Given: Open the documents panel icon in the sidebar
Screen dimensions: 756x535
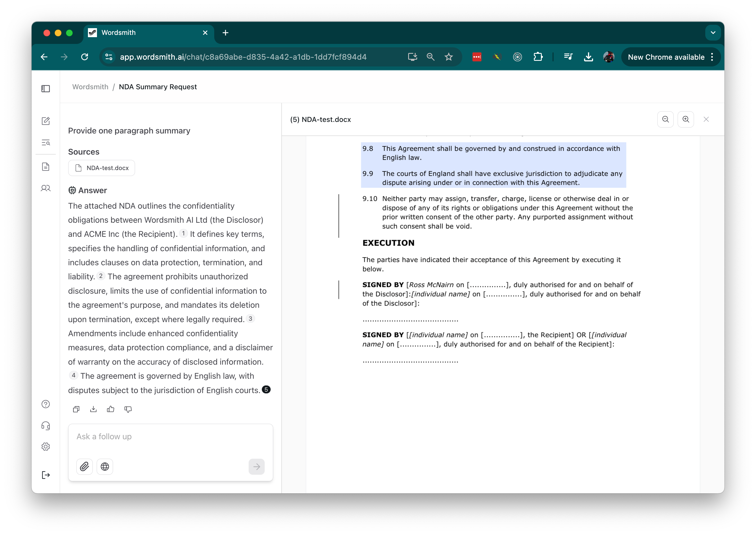Looking at the screenshot, I should [x=46, y=166].
